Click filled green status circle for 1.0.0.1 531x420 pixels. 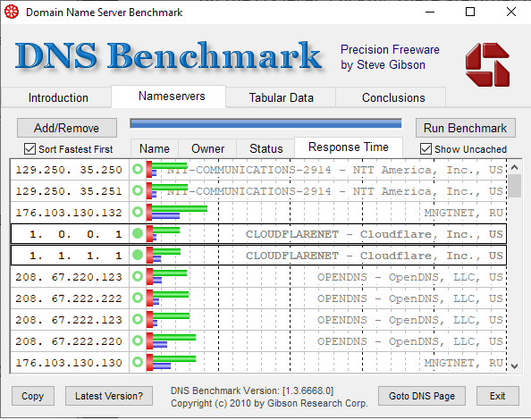point(138,233)
